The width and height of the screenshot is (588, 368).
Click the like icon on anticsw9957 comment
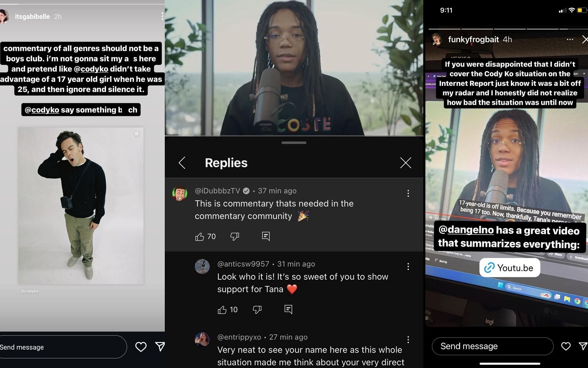221,309
